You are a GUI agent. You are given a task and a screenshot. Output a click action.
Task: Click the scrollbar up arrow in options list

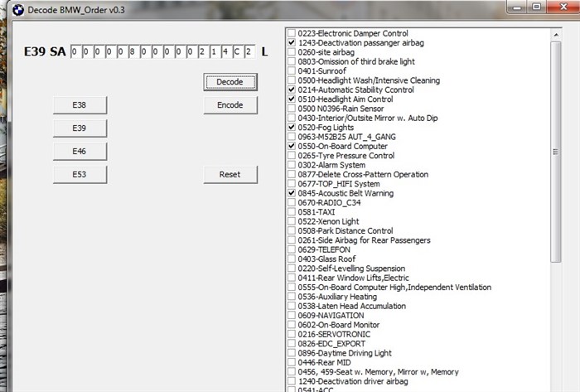click(x=556, y=34)
